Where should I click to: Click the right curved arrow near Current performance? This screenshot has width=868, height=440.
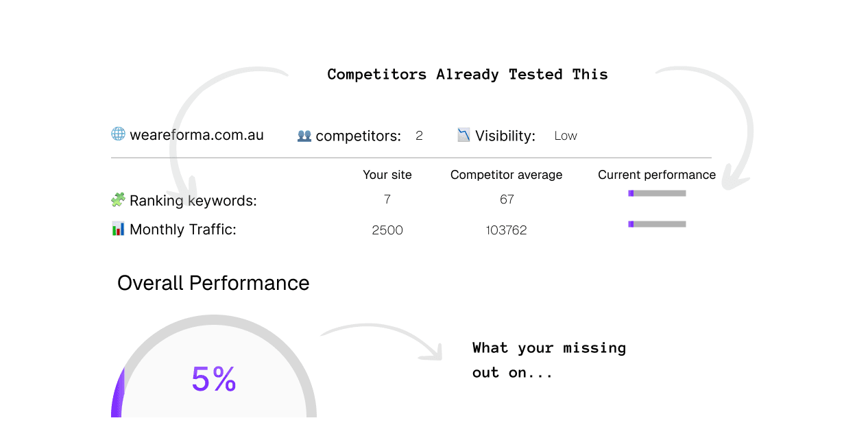[735, 123]
